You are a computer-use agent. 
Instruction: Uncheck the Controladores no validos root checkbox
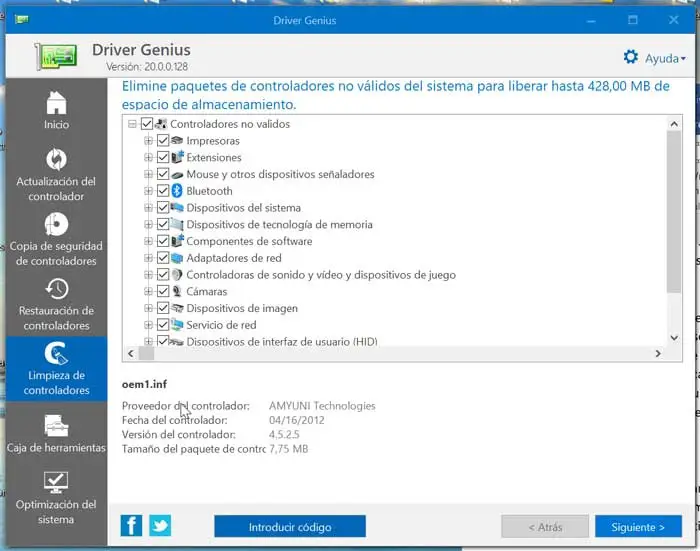(x=146, y=124)
